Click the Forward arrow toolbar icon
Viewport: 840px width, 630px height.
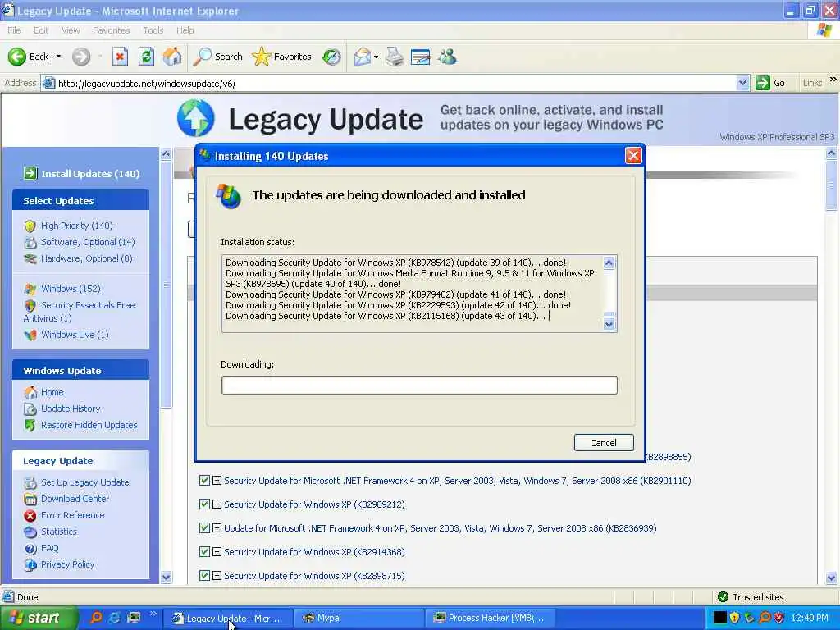[x=81, y=57]
